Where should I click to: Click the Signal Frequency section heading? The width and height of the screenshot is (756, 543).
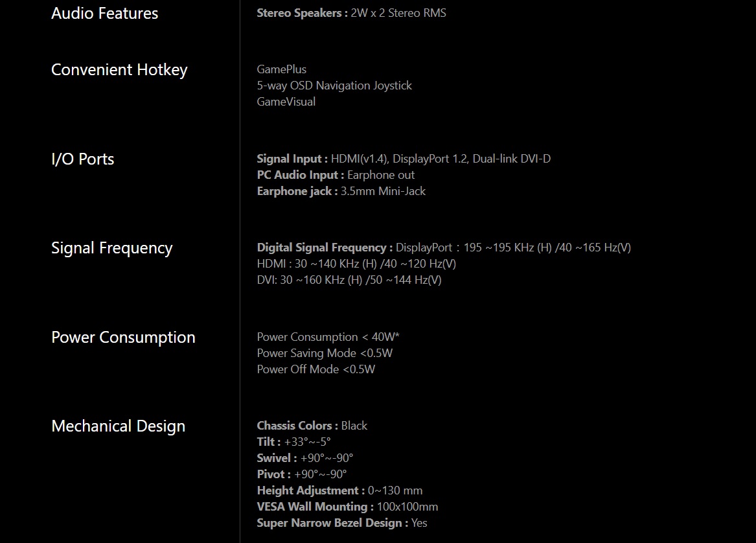(111, 248)
